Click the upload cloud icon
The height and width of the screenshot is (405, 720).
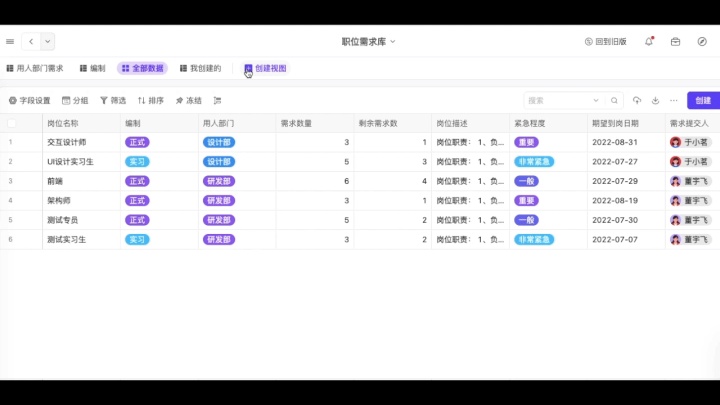pyautogui.click(x=637, y=100)
